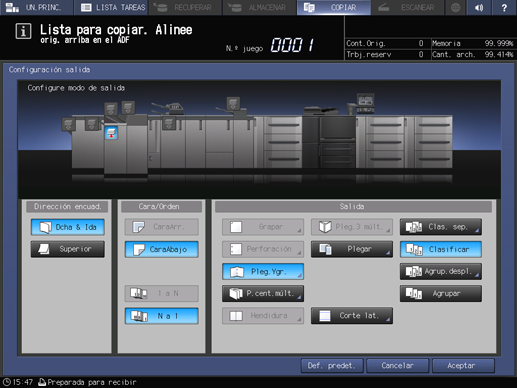Select the COPIAR tab
This screenshot has height=388, width=517.
tap(334, 7)
